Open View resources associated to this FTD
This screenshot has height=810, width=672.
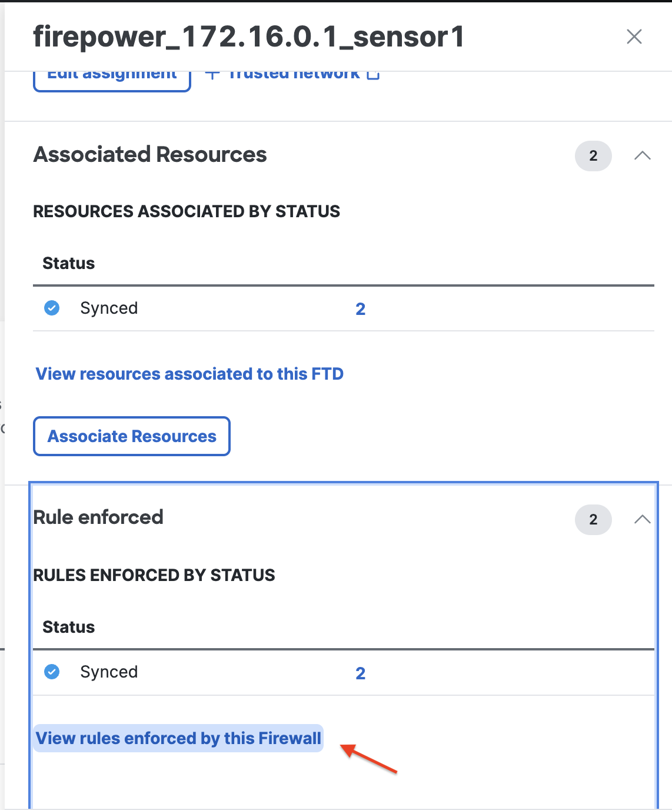coord(189,374)
